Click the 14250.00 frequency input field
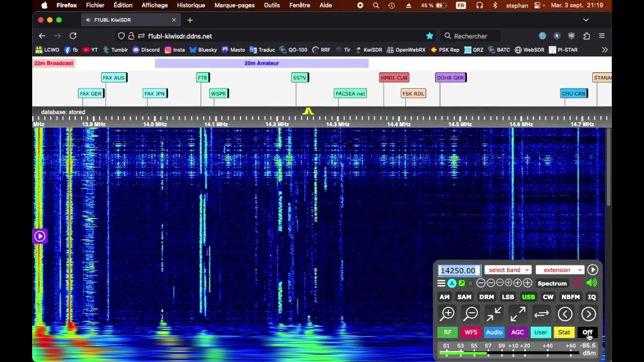This screenshot has width=644, height=362. 458,270
